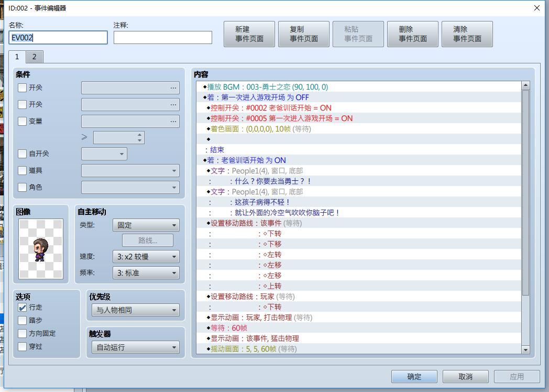Click the content list scroll up arrow

(525, 85)
